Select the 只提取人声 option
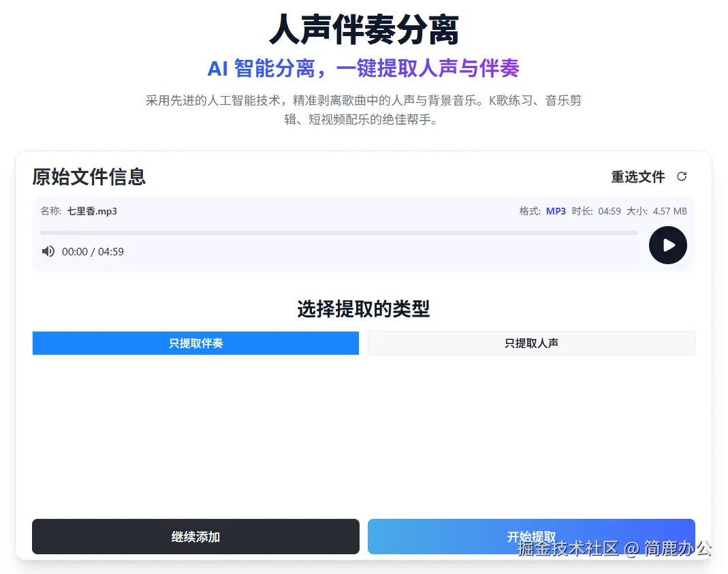 tap(531, 343)
